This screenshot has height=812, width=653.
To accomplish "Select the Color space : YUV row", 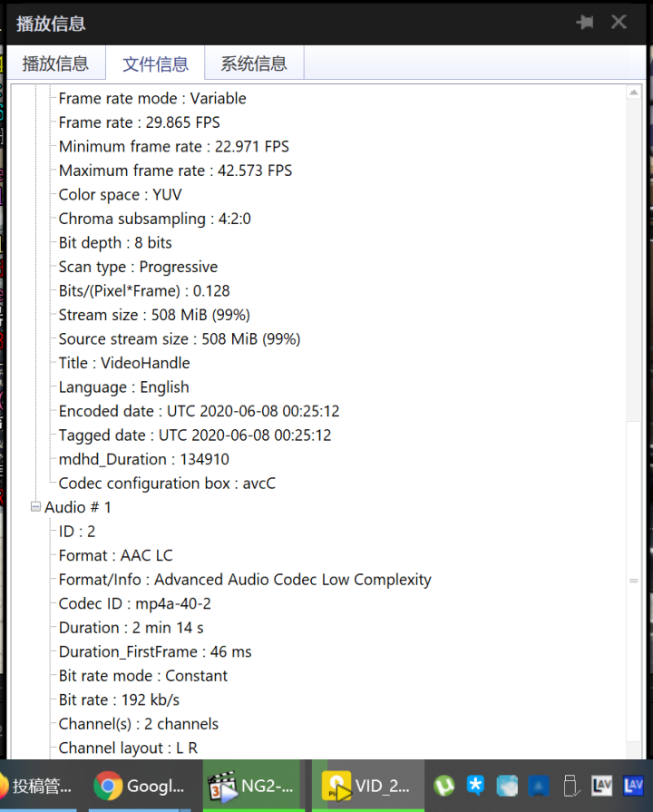I will click(120, 195).
